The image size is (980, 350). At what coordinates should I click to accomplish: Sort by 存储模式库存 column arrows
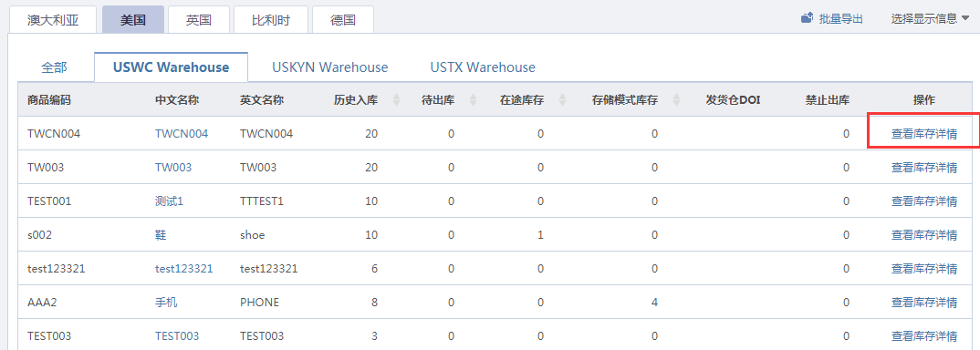tap(676, 100)
